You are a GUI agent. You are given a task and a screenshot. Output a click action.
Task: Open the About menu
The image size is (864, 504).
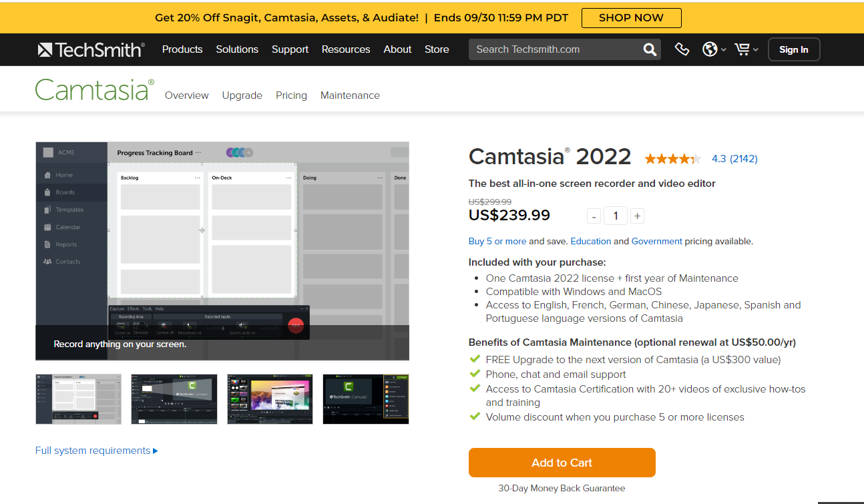coord(397,49)
